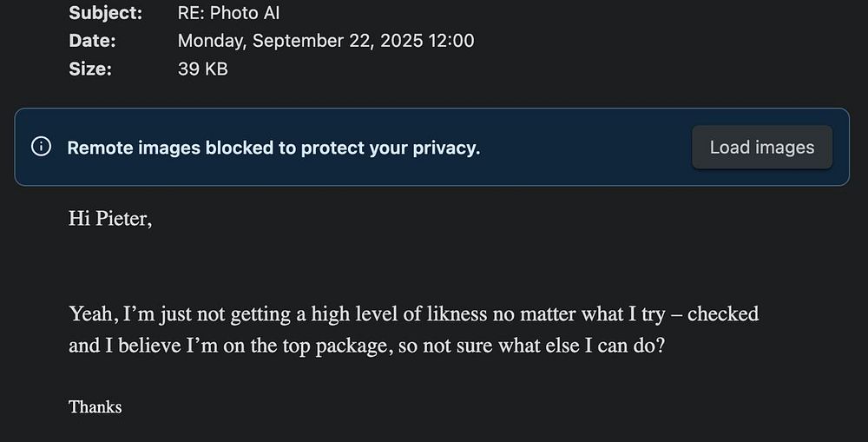Click the Size field label
The image size is (868, 442).
pyautogui.click(x=90, y=69)
